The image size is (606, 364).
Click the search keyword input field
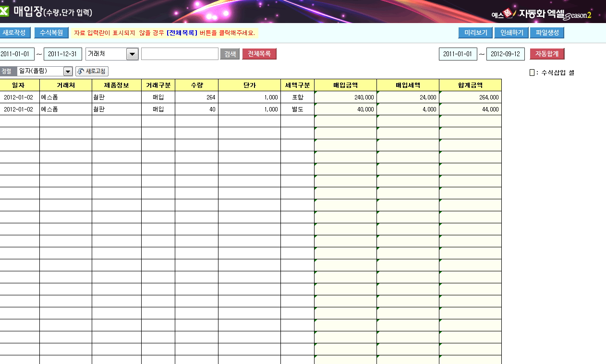(180, 54)
